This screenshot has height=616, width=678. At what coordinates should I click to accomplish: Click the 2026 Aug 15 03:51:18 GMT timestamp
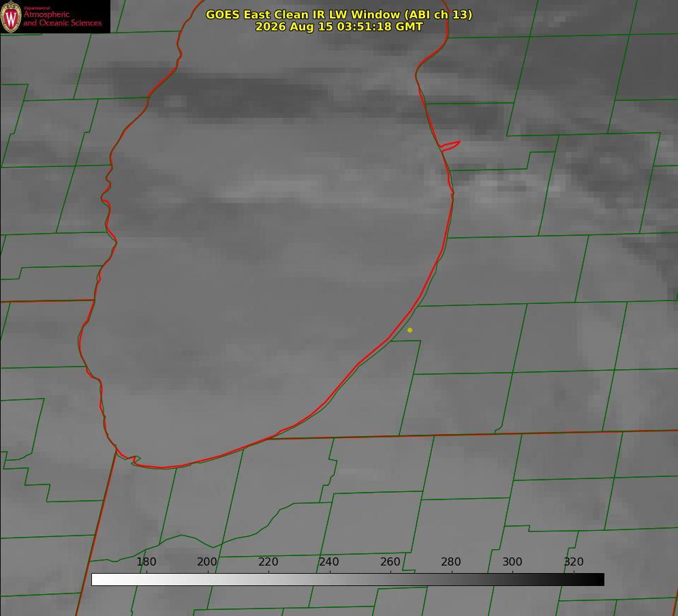(x=339, y=27)
